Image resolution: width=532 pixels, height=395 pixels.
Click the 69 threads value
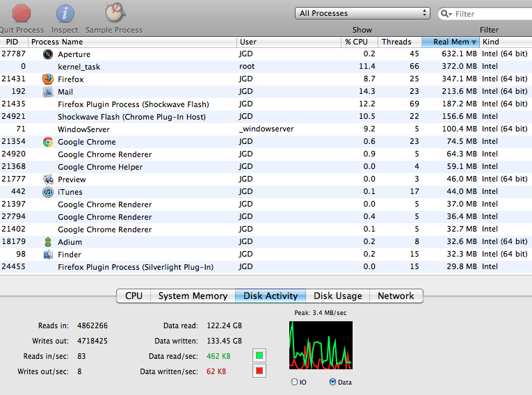click(414, 104)
